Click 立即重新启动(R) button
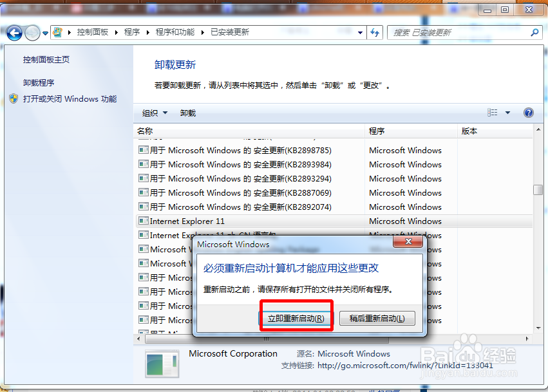 [x=296, y=319]
